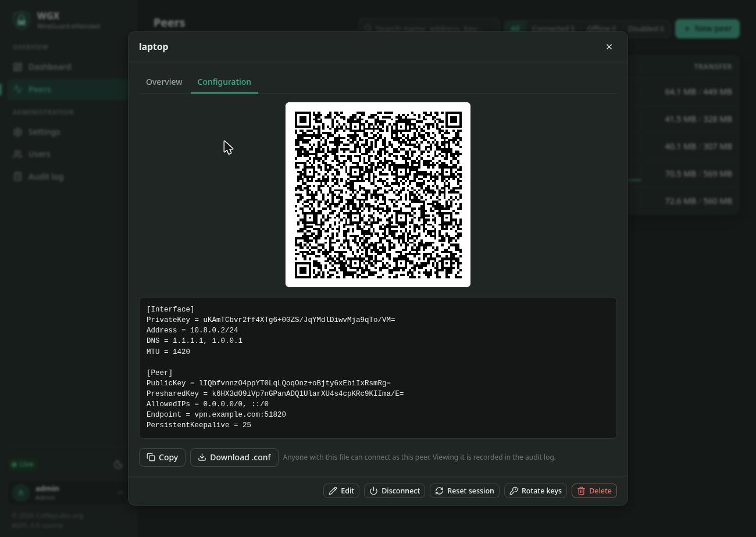Open Settings in the sidebar

click(x=67, y=132)
